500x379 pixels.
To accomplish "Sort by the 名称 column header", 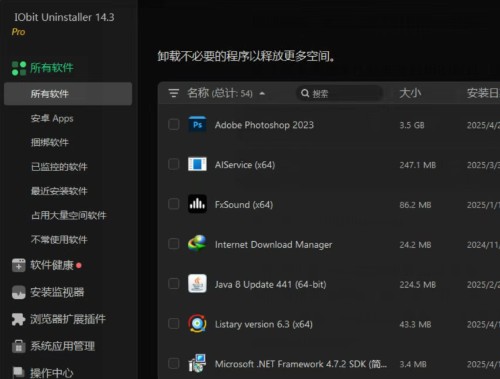I will point(198,93).
